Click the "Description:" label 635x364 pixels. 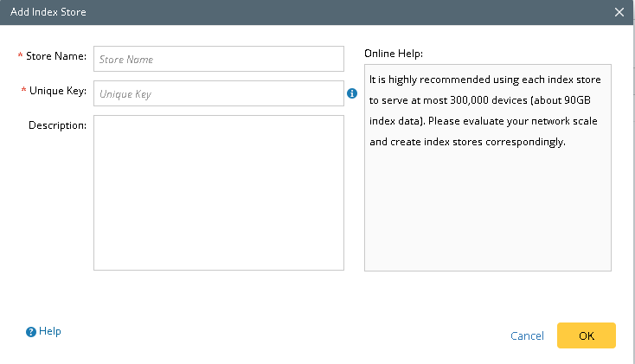pyautogui.click(x=57, y=125)
